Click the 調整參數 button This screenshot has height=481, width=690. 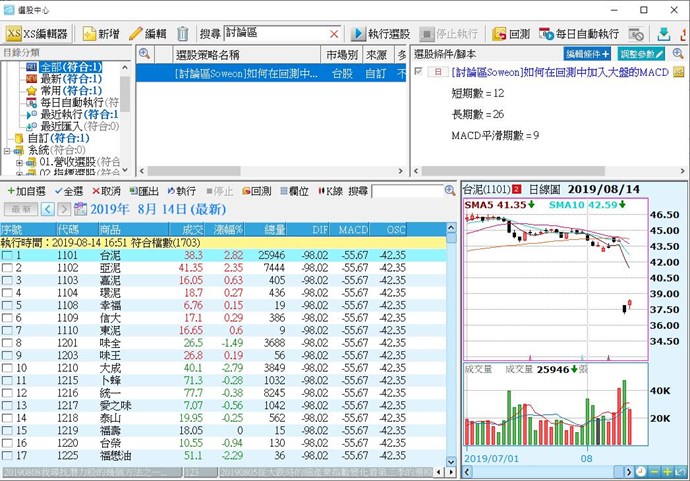(641, 53)
